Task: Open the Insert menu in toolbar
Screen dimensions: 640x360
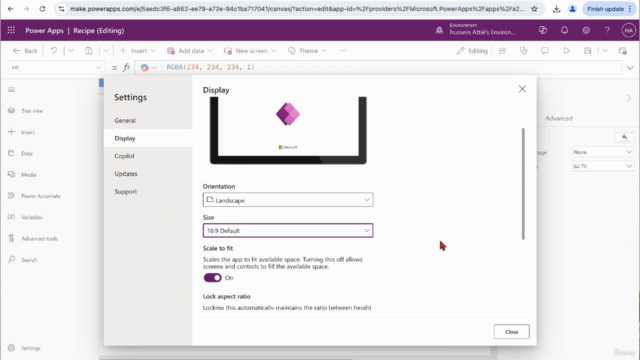Action: coord(138,51)
